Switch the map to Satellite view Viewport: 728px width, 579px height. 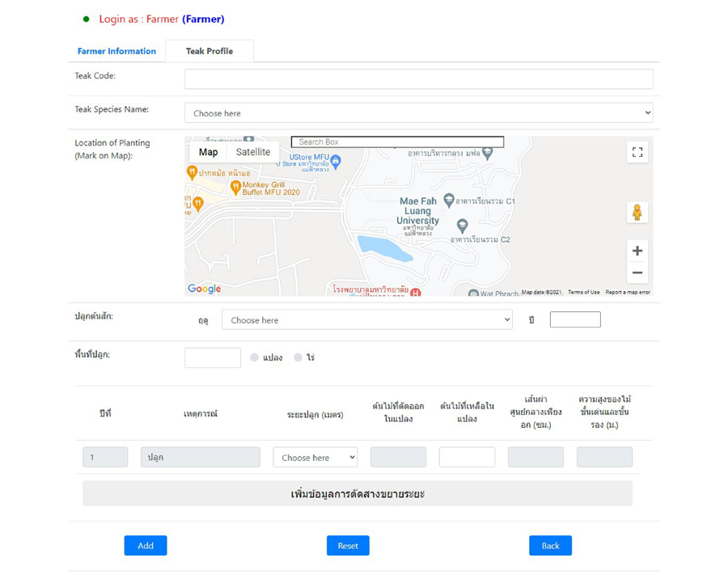(253, 152)
